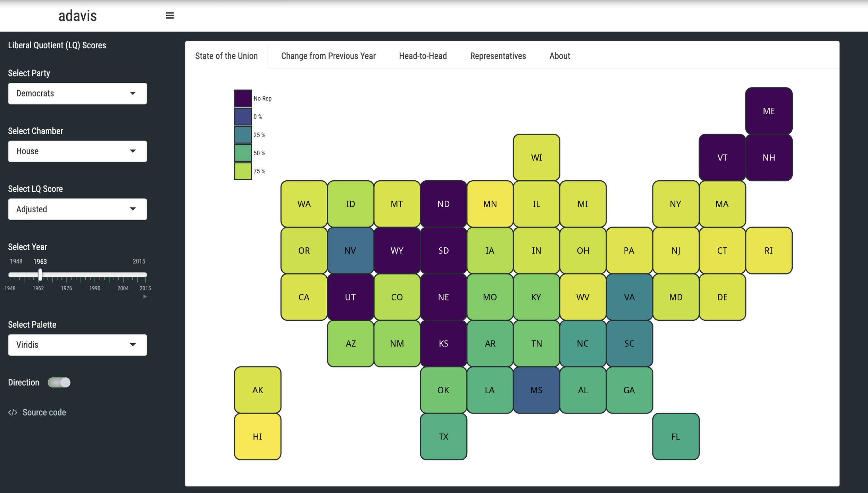Click the Texas state tile

[443, 436]
